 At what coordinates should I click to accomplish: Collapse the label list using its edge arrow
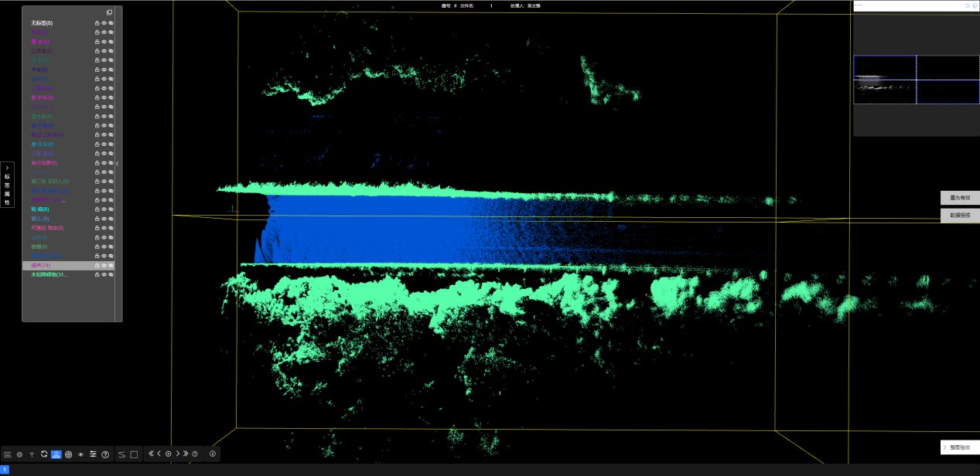pos(117,164)
